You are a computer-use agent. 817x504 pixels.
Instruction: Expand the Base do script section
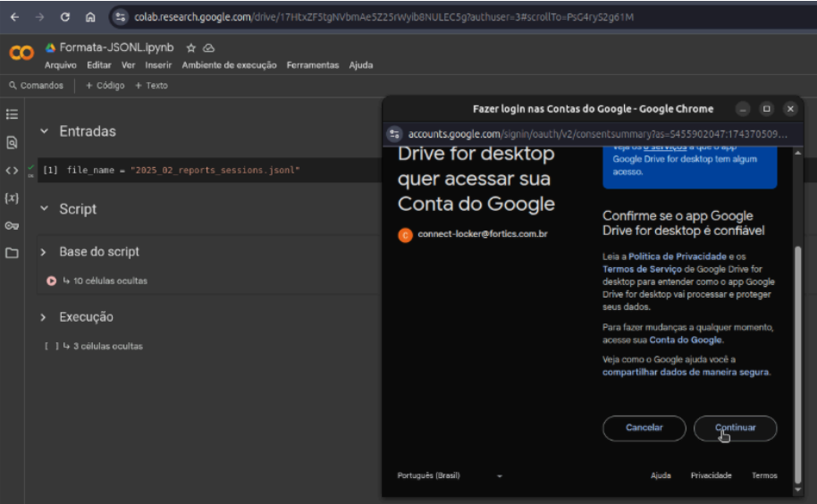[x=43, y=252]
